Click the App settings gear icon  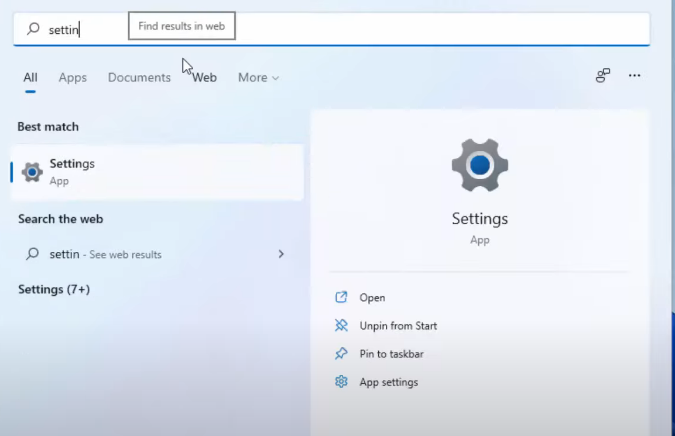coord(341,382)
